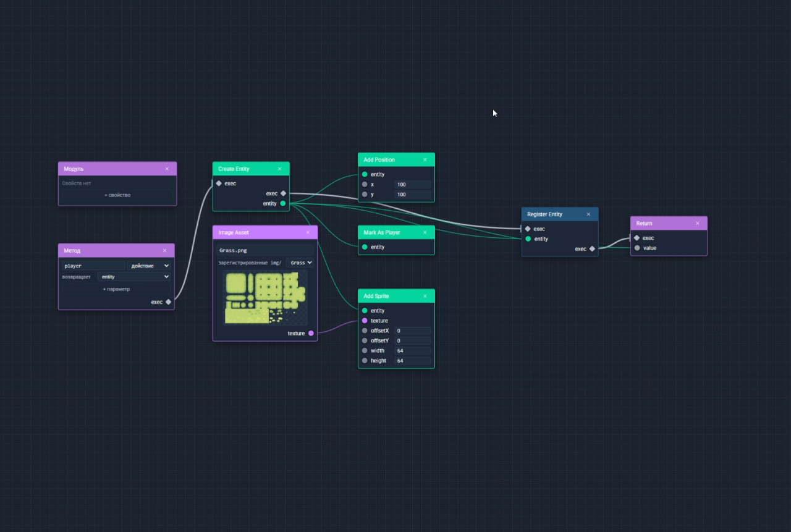Click the height value field in Add Sprite
This screenshot has width=791, height=532.
click(x=413, y=360)
